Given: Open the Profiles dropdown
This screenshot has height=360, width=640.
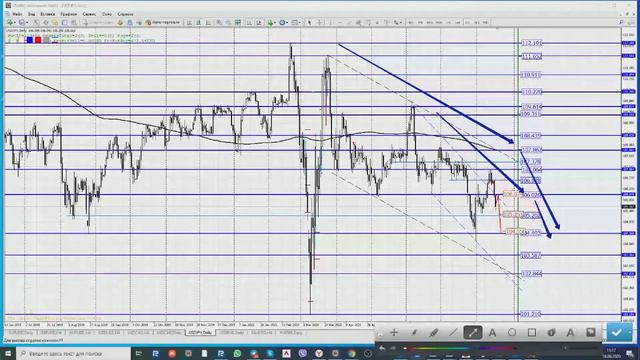Looking at the screenshot, I should point(23,22).
